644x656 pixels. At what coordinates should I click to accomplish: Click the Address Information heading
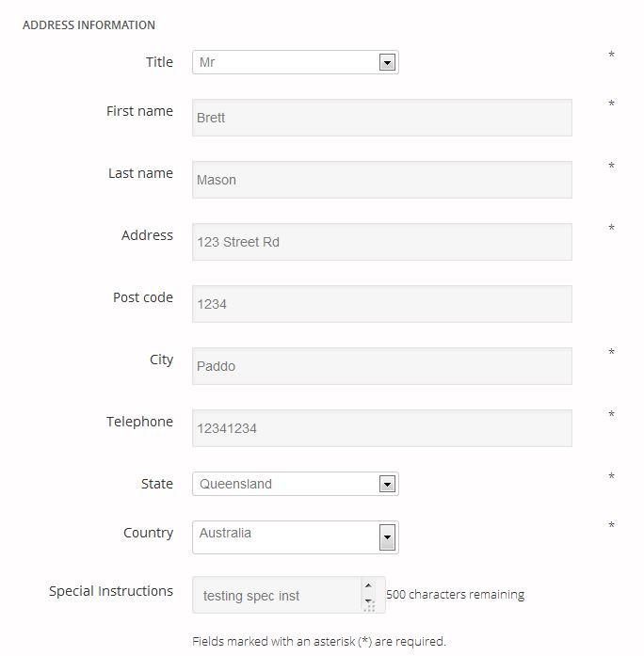tap(89, 25)
